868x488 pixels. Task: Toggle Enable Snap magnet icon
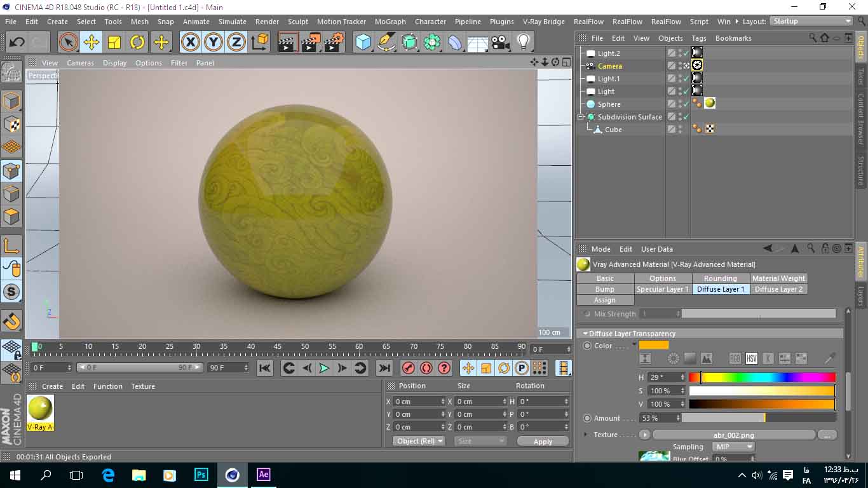(11, 322)
